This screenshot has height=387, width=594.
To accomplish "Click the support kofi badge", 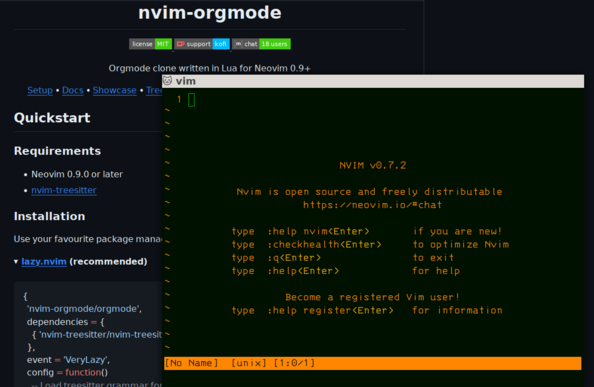I will (202, 44).
